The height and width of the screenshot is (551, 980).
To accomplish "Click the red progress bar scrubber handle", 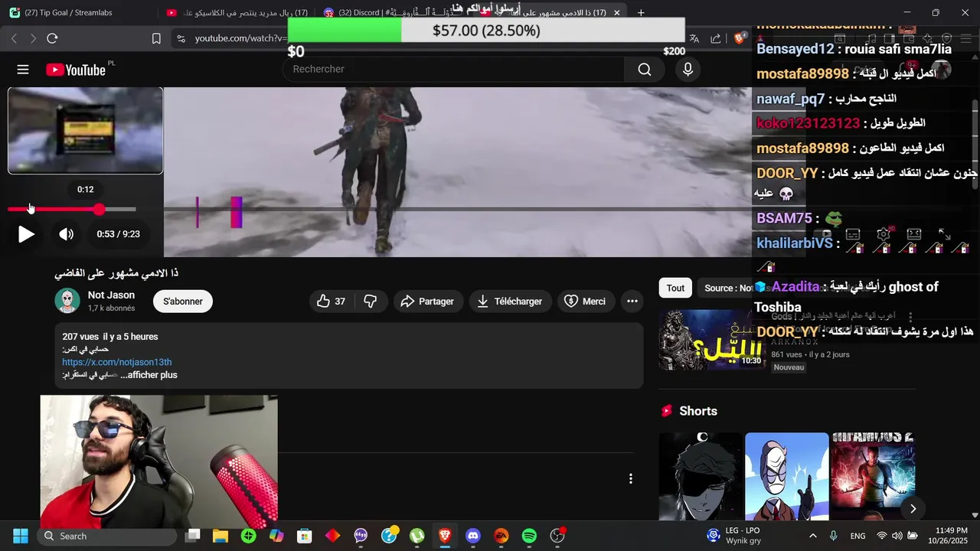I will (x=100, y=210).
